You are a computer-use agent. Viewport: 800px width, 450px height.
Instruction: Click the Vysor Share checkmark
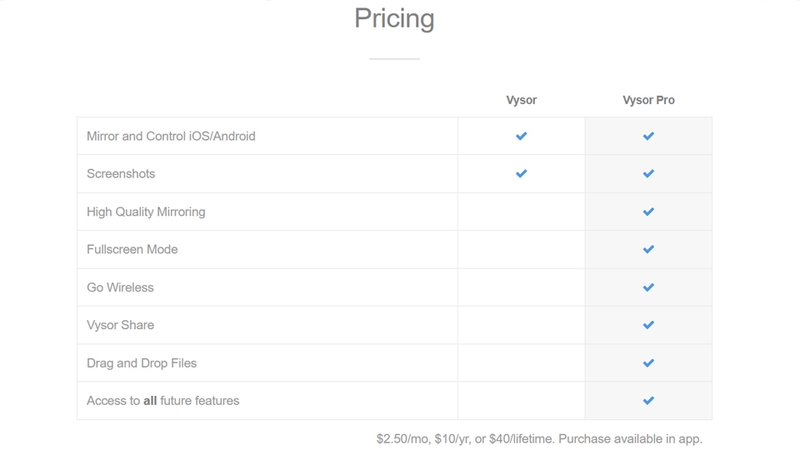click(648, 325)
